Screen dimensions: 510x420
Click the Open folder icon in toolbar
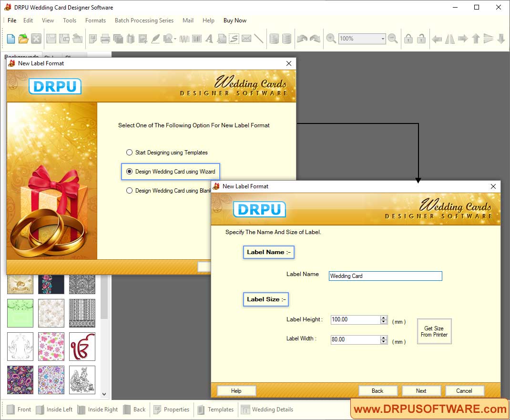(x=23, y=39)
